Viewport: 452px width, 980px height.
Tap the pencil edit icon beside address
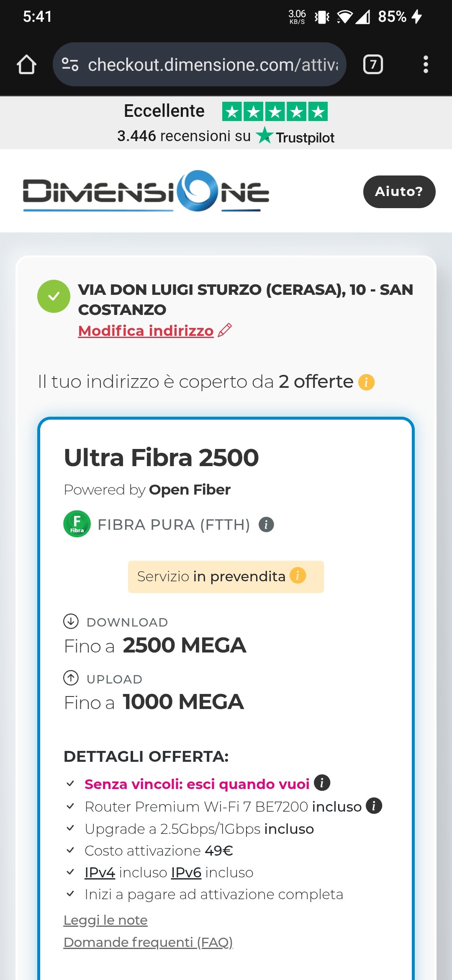point(225,330)
